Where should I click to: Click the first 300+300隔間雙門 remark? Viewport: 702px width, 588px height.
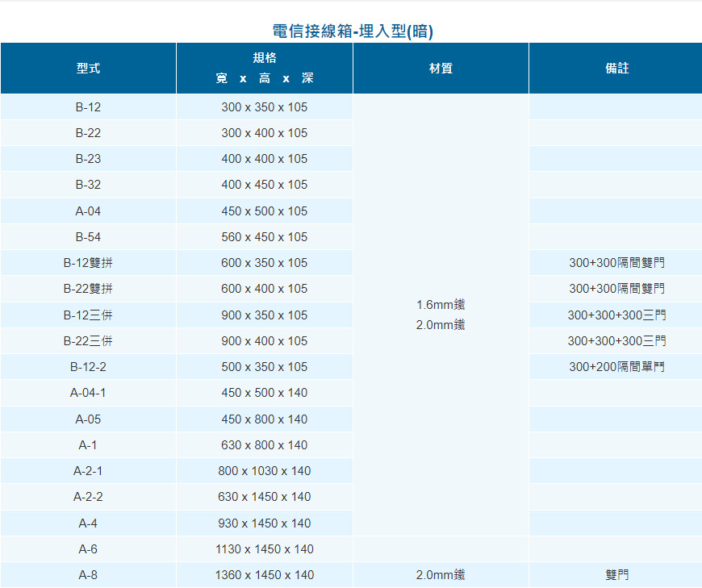point(616,263)
